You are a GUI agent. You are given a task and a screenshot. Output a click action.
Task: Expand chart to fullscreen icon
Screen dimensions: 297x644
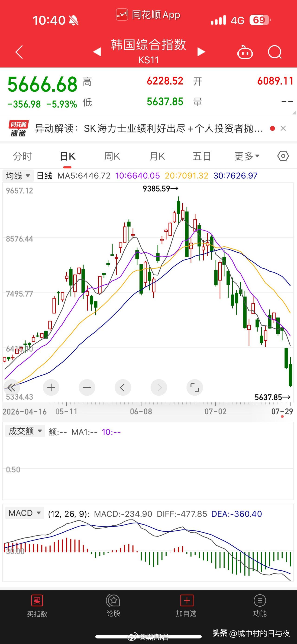click(x=195, y=387)
